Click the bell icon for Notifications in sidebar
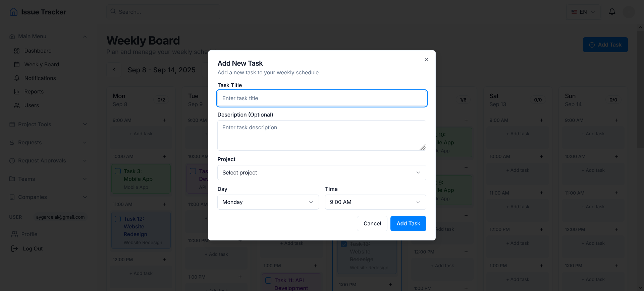This screenshot has width=644, height=291. (16, 78)
